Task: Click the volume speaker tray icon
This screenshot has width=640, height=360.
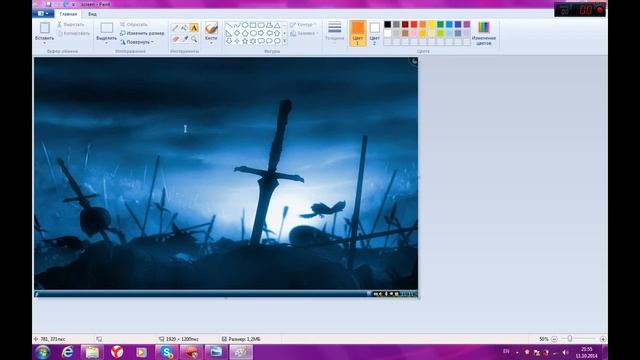Action: click(x=565, y=352)
